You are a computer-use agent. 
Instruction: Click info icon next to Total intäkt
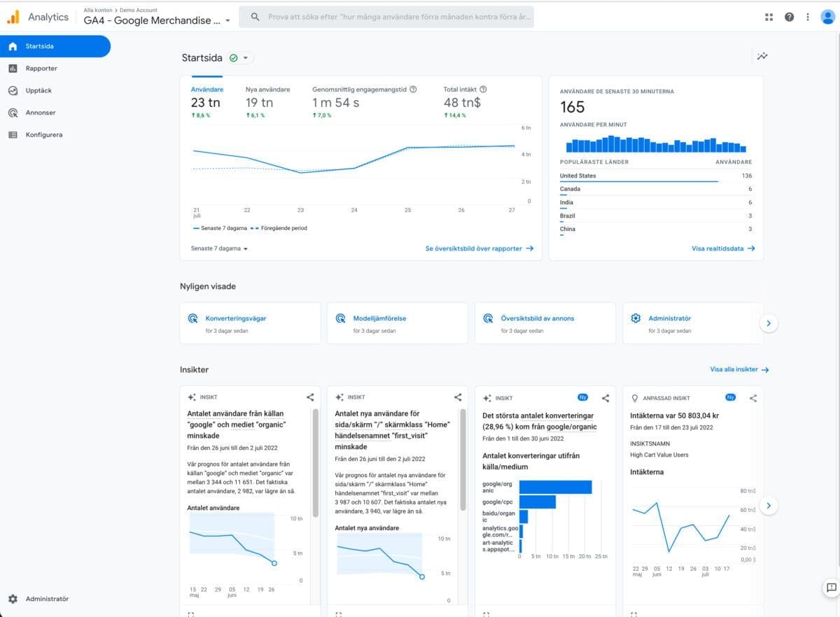(483, 90)
